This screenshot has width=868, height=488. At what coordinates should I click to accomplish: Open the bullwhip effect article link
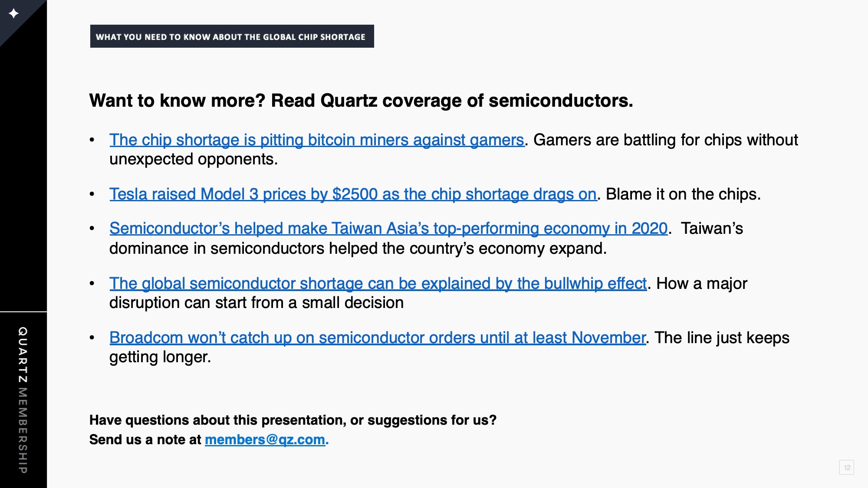point(378,284)
